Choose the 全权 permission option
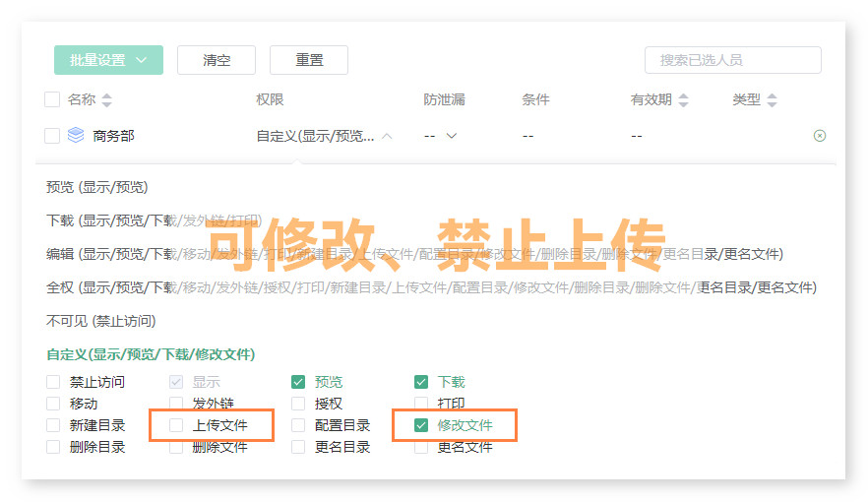The height and width of the screenshot is (502, 868). click(x=432, y=287)
